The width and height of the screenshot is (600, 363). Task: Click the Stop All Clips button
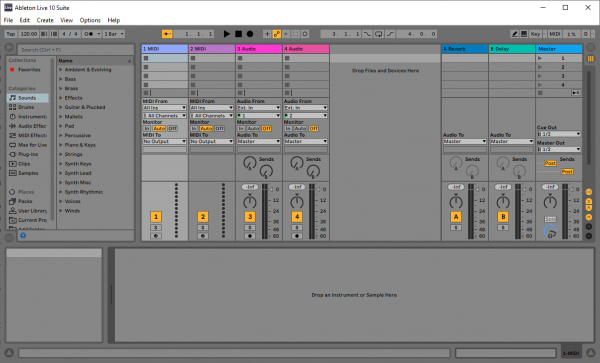(x=540, y=93)
